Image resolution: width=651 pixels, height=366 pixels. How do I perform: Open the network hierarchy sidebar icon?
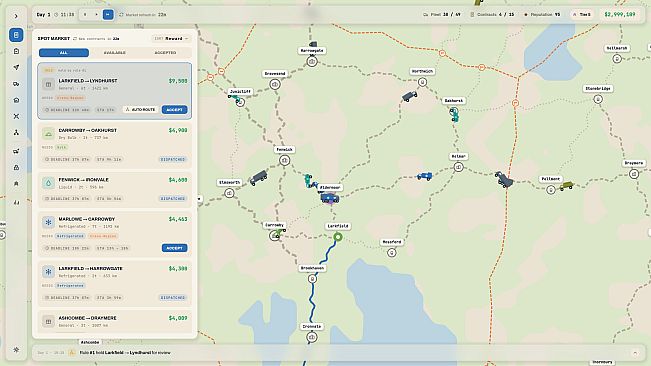pyautogui.click(x=16, y=132)
